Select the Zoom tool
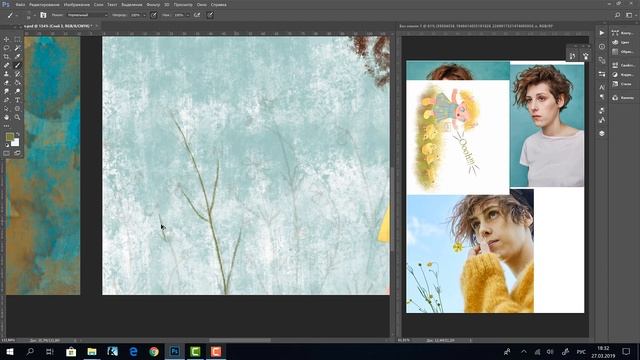Viewport: 640px width, 360px height. [17, 117]
